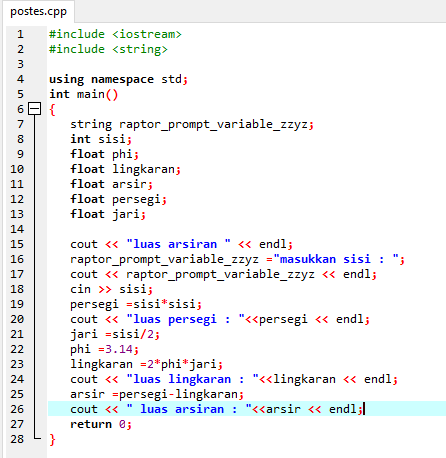
Task: Click line number 14 in the gutter
Action: [17, 229]
